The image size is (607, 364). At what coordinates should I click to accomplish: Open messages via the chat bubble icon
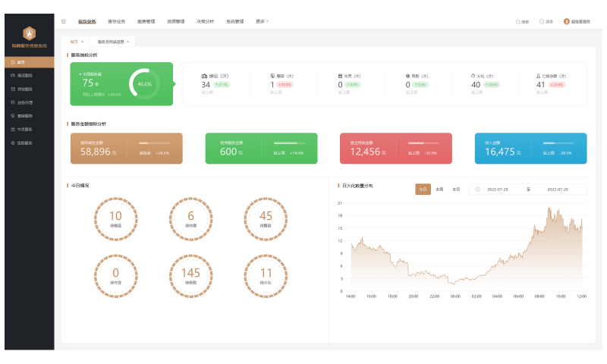542,22
